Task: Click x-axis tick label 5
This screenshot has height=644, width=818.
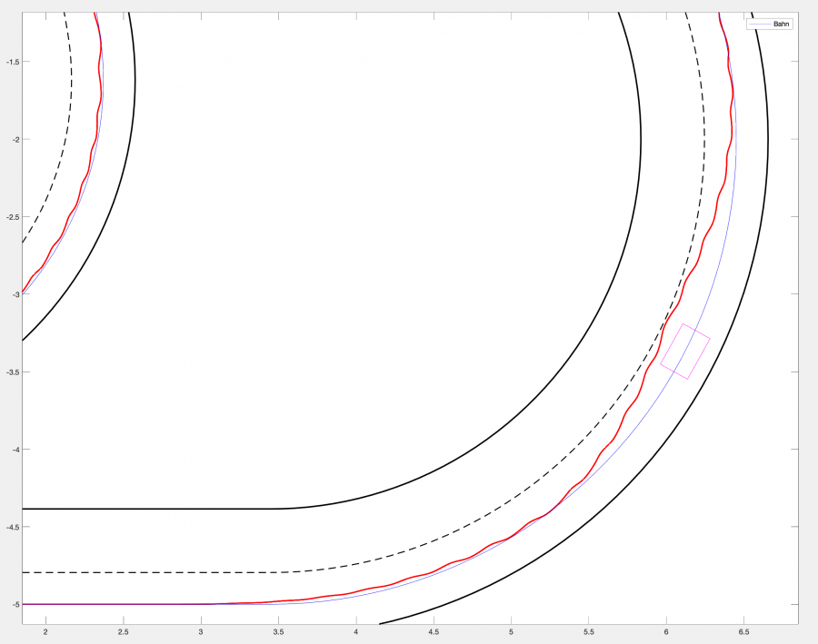Action: 512,631
